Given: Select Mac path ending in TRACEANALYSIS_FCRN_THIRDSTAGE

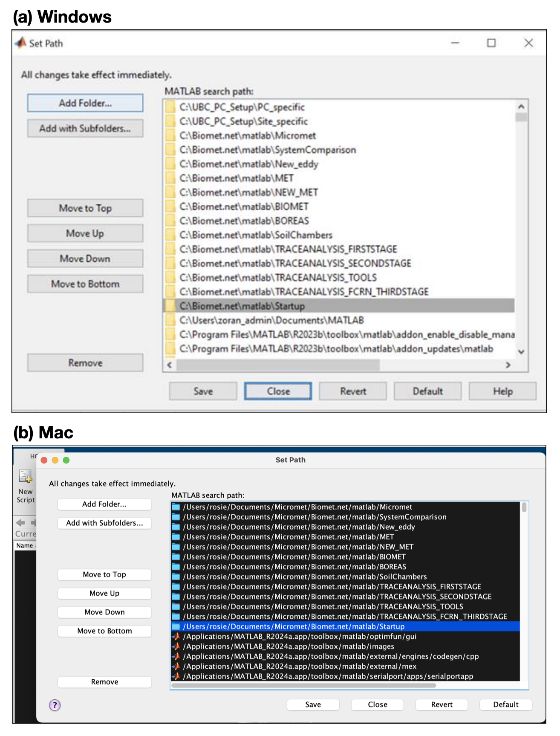Looking at the screenshot, I should (345, 617).
